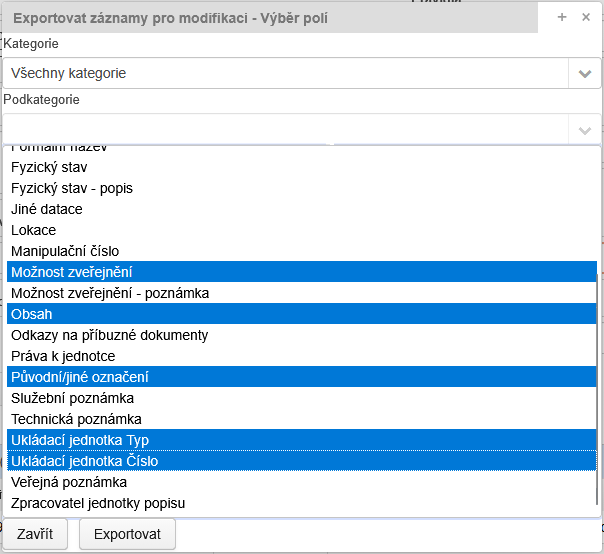Deselect the Možnost zveřejnění item
The image size is (604, 554).
pos(72,272)
